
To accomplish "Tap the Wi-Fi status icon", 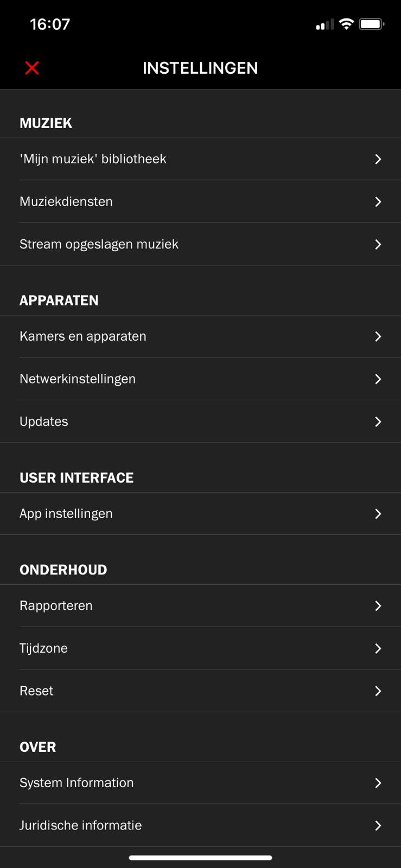I will click(346, 24).
